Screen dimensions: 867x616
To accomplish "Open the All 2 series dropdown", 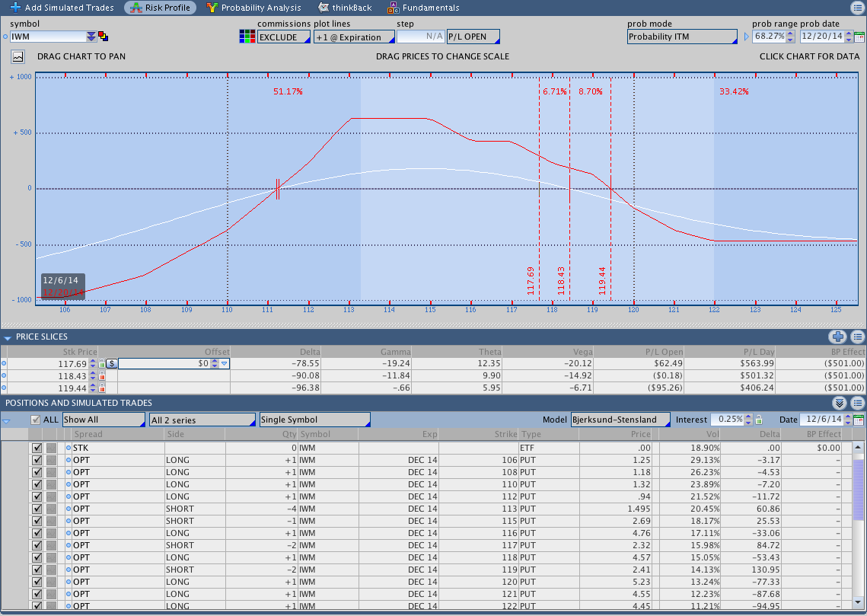I will click(x=202, y=420).
